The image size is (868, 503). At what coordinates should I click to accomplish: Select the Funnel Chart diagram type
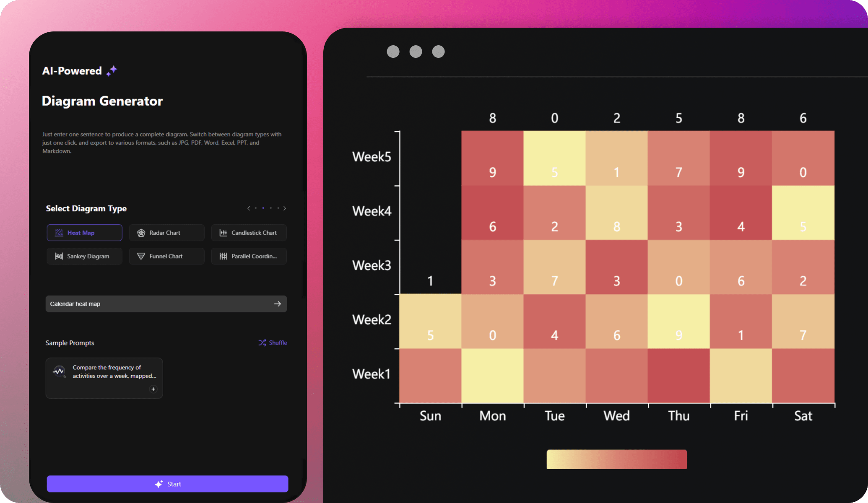coord(166,256)
